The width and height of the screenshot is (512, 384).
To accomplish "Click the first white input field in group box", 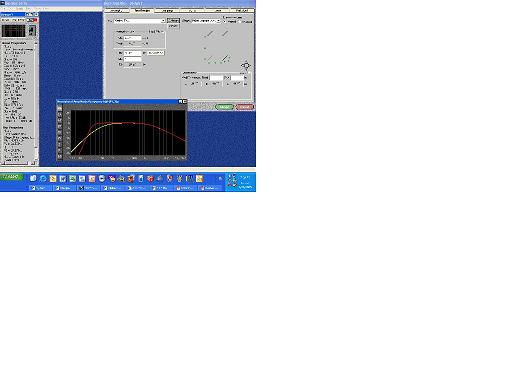I will click(132, 38).
